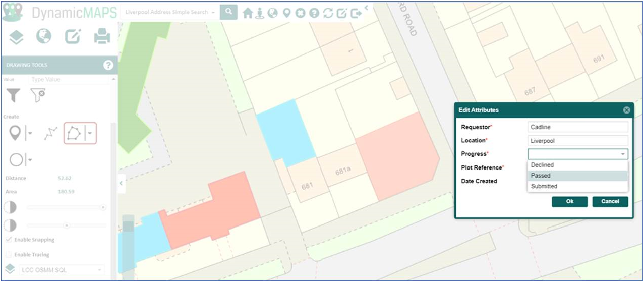
Task: Click the Plot Reference label
Action: coord(483,167)
